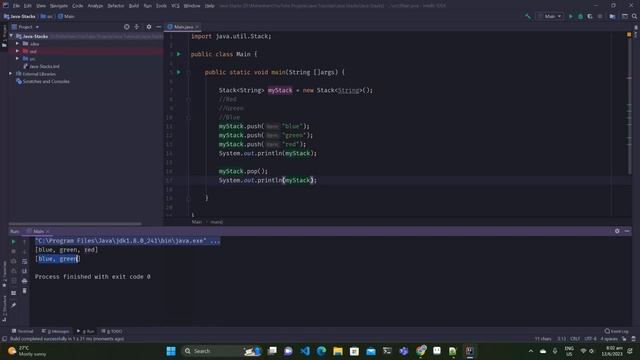Click the green Run button in top toolbar
640x360 pixels.
pos(571,16)
